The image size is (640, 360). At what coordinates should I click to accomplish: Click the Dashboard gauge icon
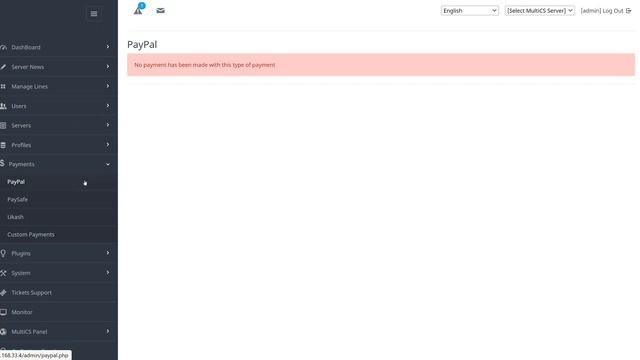(3, 47)
